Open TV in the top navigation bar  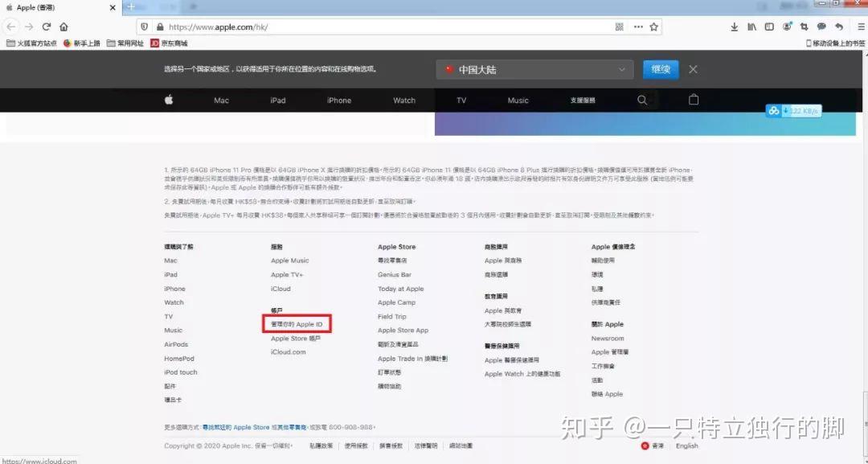click(x=461, y=101)
